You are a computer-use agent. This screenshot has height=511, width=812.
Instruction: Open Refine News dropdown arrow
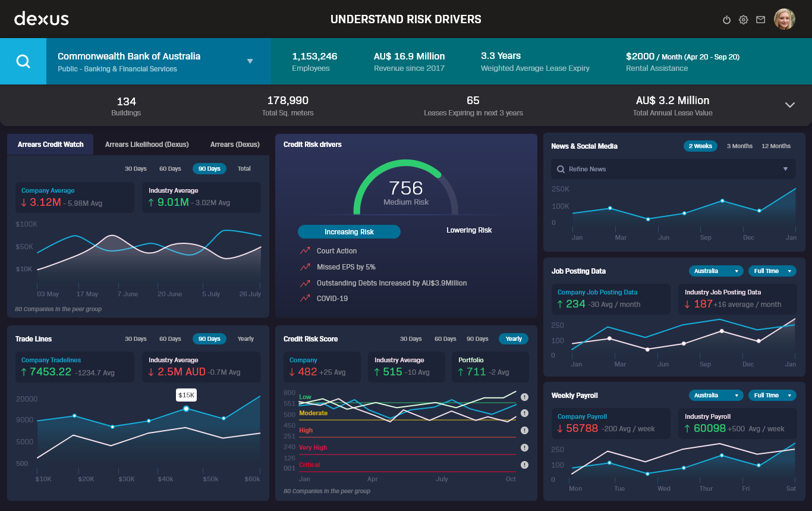[785, 169]
